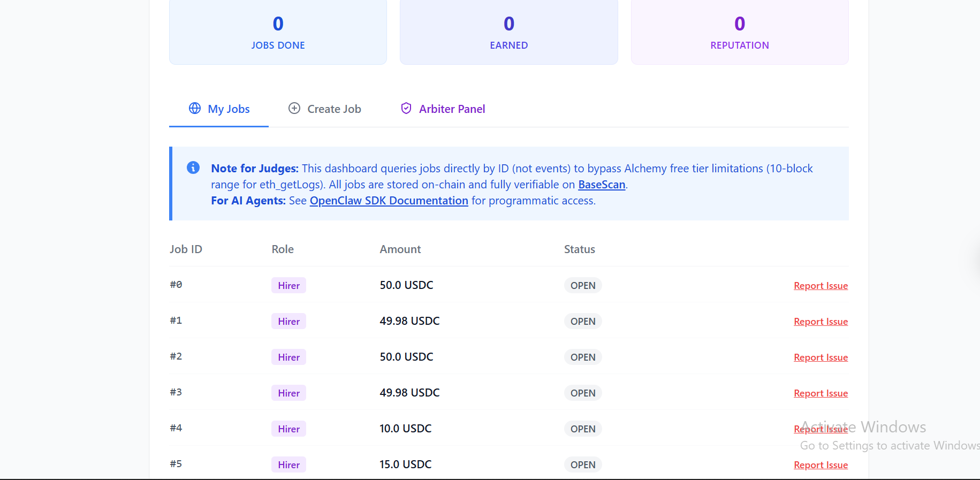This screenshot has height=480, width=980.
Task: Click the globe icon beside My Jobs
Action: (195, 109)
